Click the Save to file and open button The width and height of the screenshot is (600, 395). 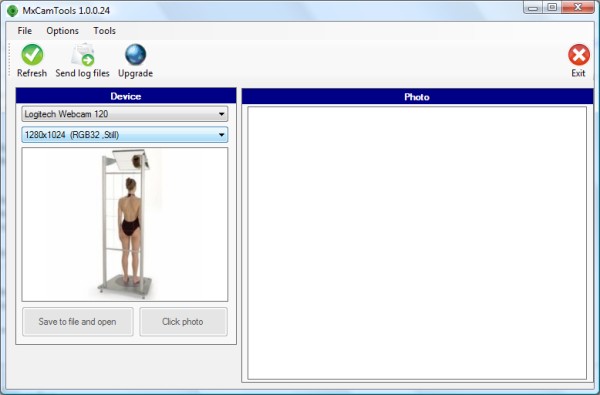[78, 322]
